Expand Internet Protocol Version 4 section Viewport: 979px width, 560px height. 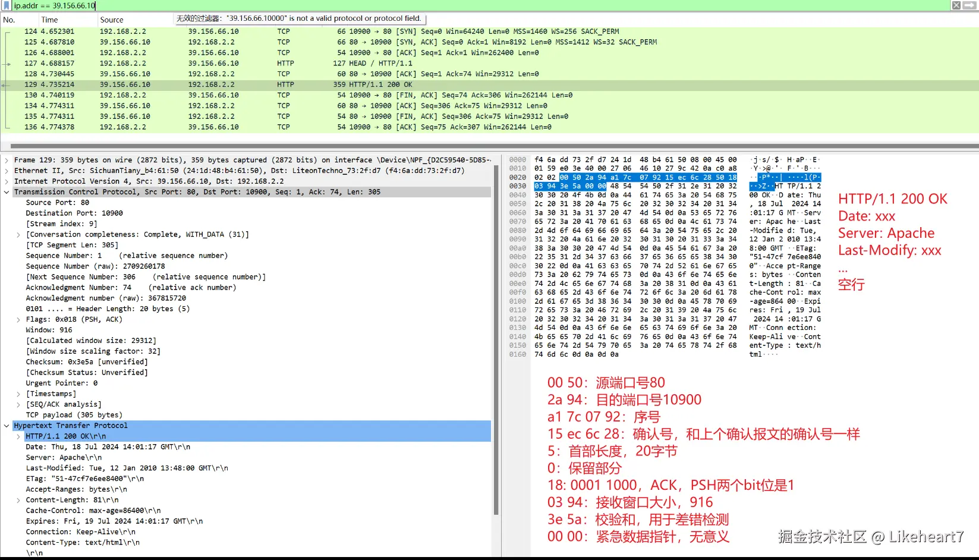7,181
